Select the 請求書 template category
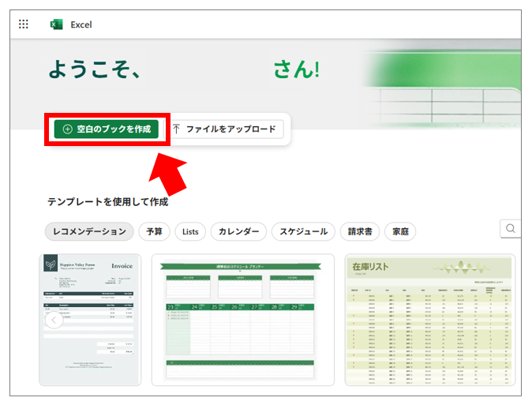 tap(360, 231)
